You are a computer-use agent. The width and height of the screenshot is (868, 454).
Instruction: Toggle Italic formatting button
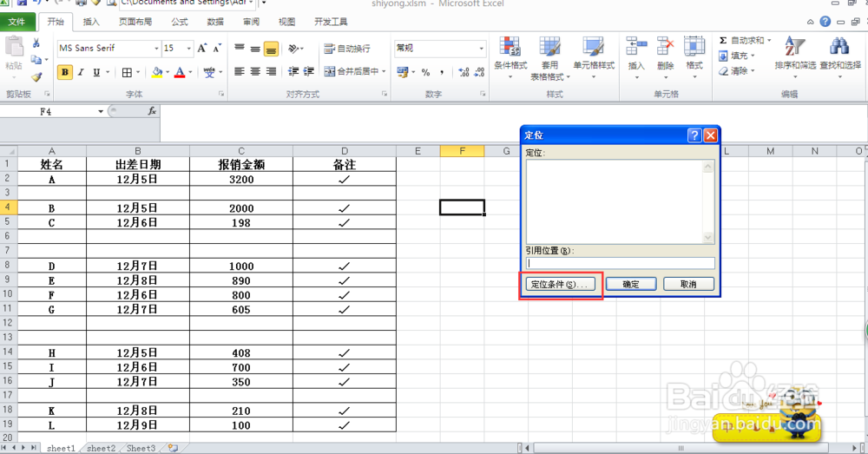coord(80,72)
